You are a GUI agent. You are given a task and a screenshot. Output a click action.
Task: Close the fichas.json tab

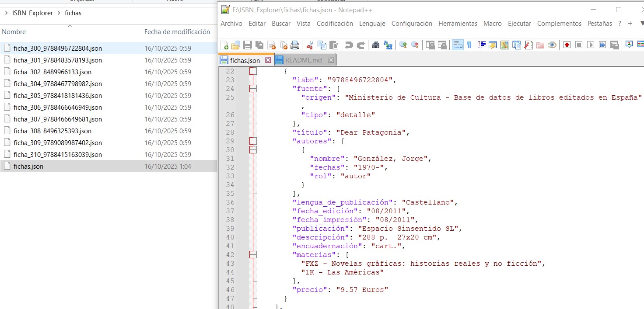pyautogui.click(x=268, y=60)
